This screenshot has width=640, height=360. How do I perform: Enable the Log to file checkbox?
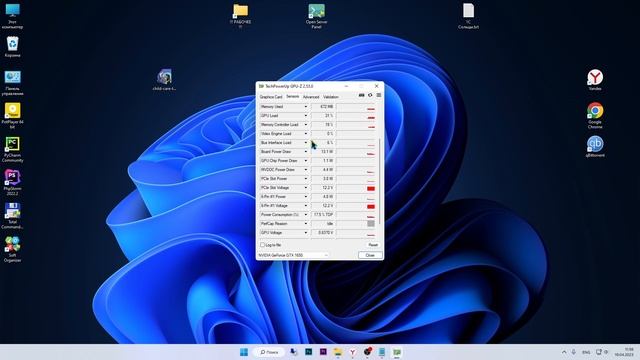[262, 245]
